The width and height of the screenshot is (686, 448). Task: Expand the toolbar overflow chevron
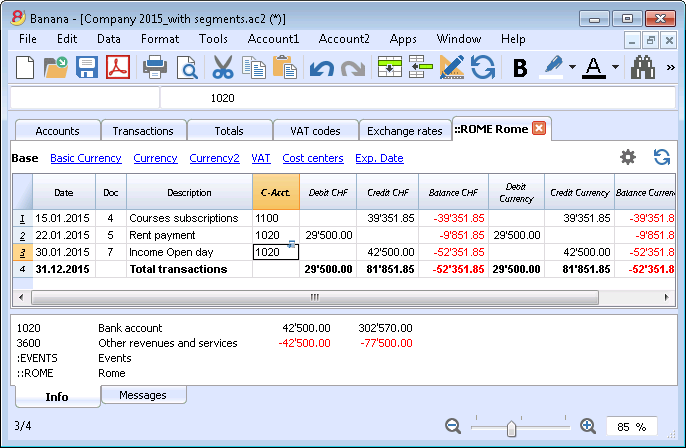[x=670, y=67]
